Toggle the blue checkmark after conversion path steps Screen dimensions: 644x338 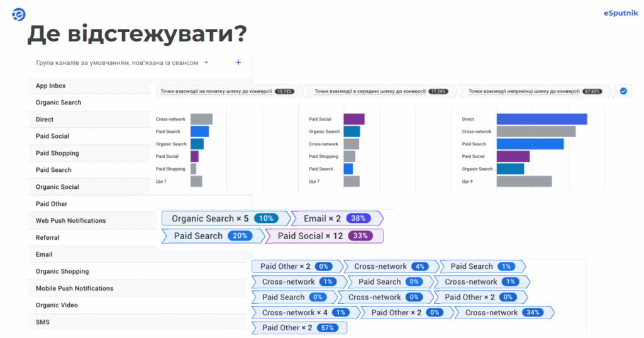tap(623, 91)
